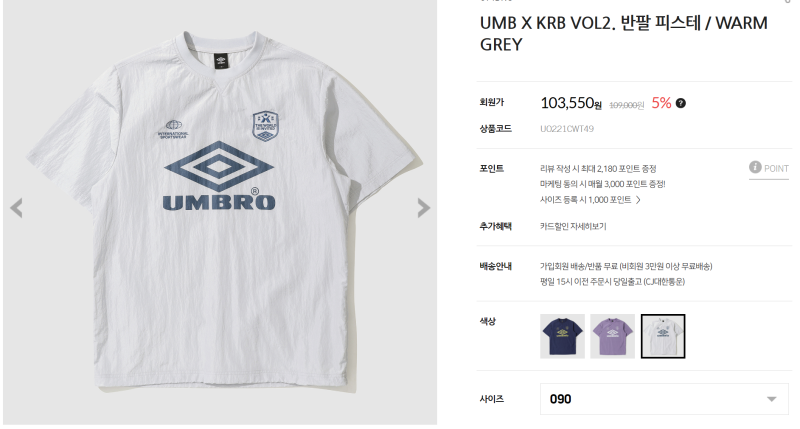Open the size registration 1,000 points link

tap(585, 200)
